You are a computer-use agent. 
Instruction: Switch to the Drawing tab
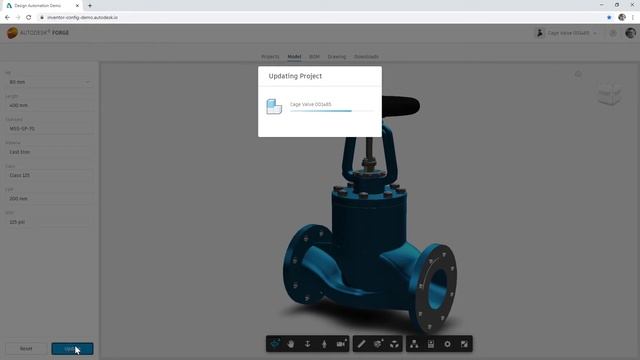click(x=337, y=57)
